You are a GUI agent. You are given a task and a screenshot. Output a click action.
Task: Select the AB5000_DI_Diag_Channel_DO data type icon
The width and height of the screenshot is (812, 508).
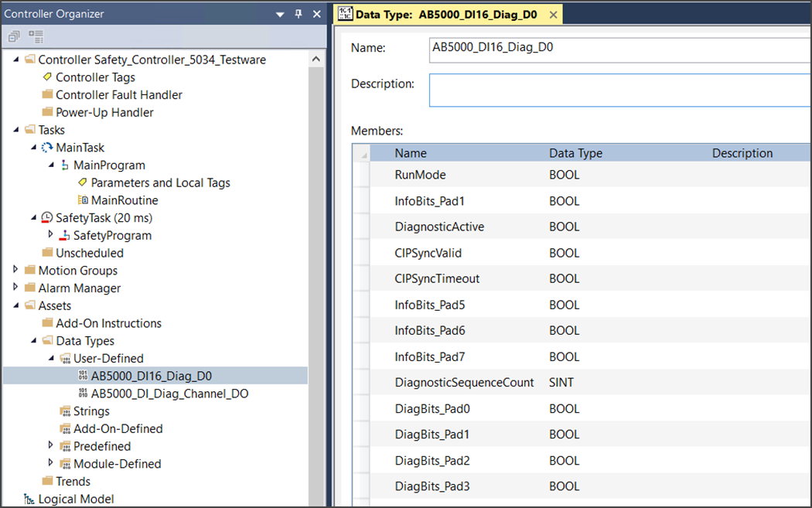coord(83,394)
